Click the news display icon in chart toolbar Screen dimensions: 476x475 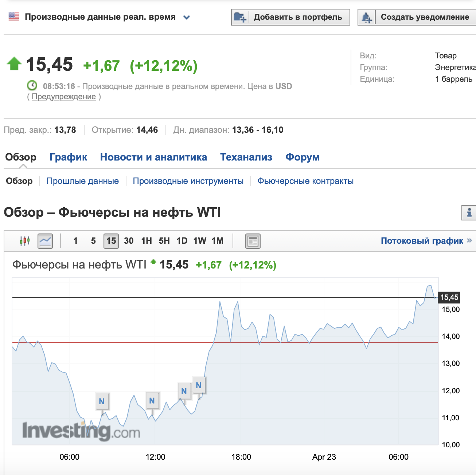coord(253,241)
